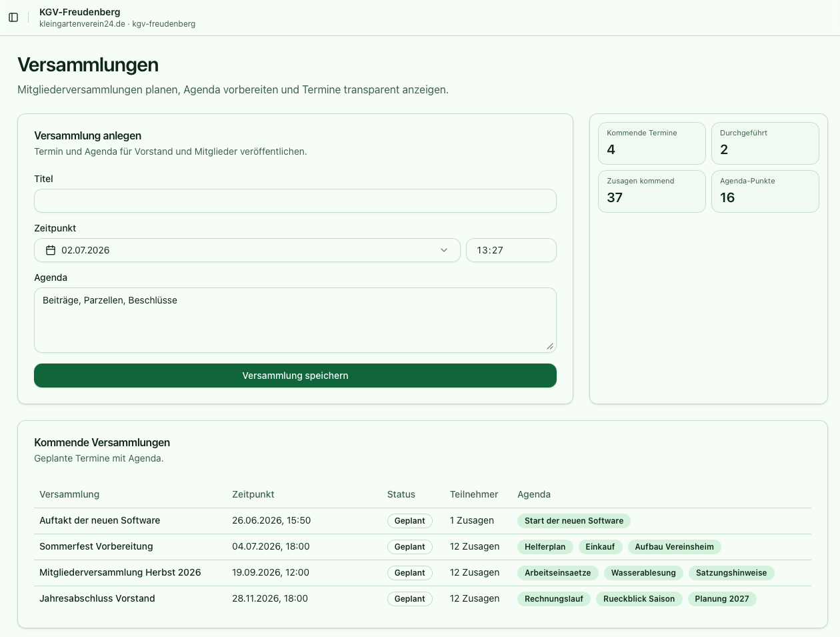The height and width of the screenshot is (637, 840).
Task: Click 1 Zusagen cell
Action: click(x=472, y=520)
